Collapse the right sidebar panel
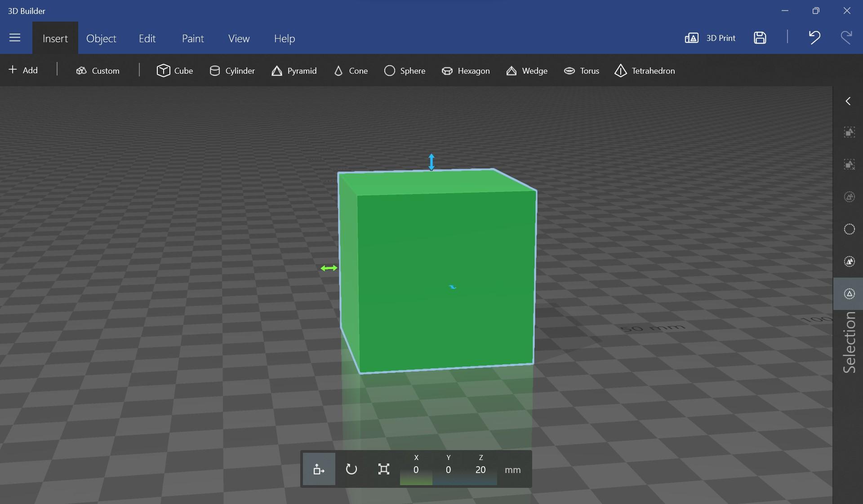 (848, 100)
